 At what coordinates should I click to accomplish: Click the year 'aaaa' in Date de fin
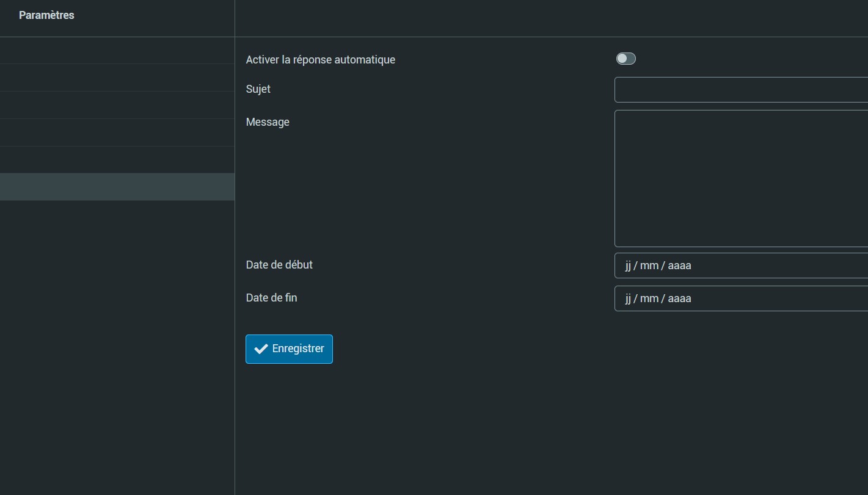(x=679, y=298)
